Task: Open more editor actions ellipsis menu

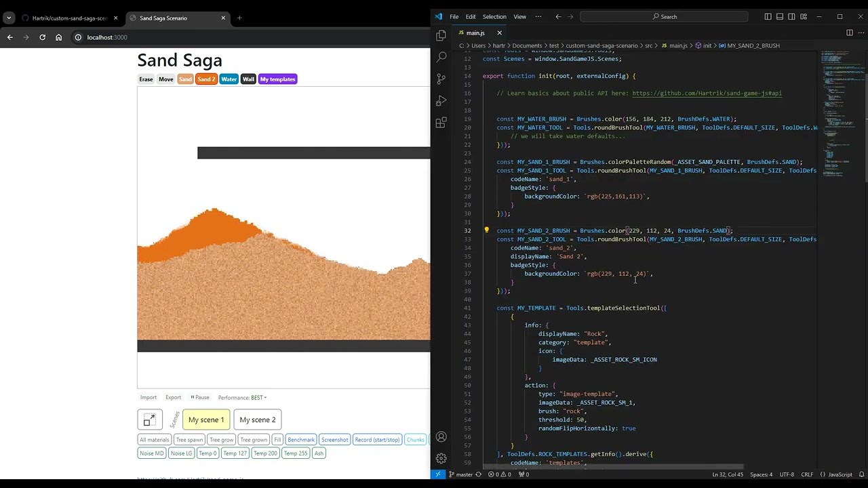Action: point(861,33)
